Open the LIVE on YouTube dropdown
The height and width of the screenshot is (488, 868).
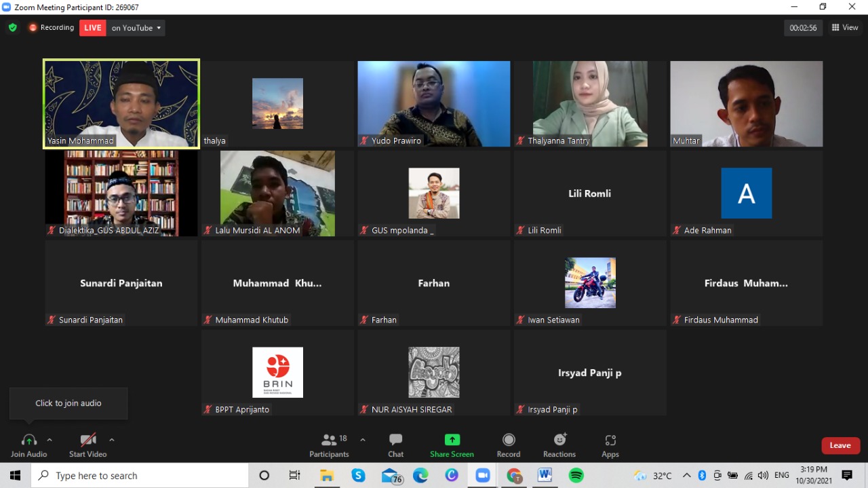137,28
